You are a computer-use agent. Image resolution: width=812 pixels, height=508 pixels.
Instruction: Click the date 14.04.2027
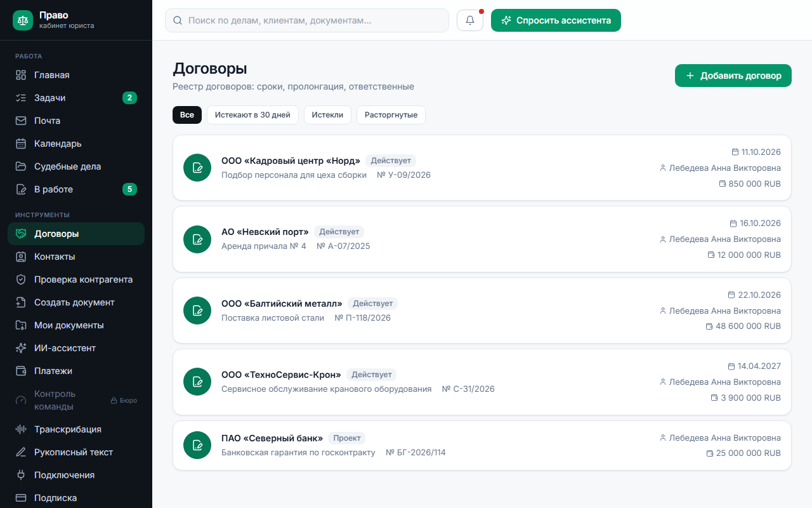759,366
